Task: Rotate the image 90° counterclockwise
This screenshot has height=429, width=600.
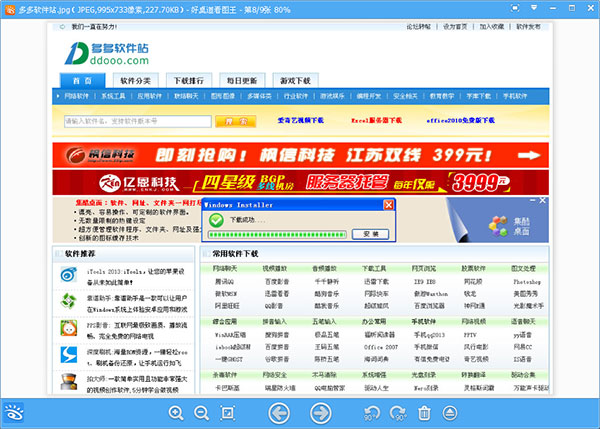Action: tap(371, 413)
